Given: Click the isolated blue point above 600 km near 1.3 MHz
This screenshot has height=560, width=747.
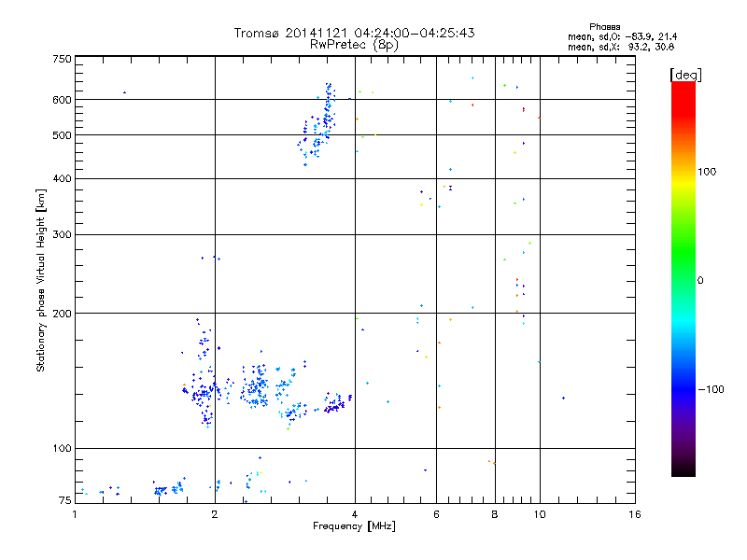Looking at the screenshot, I should tap(124, 92).
